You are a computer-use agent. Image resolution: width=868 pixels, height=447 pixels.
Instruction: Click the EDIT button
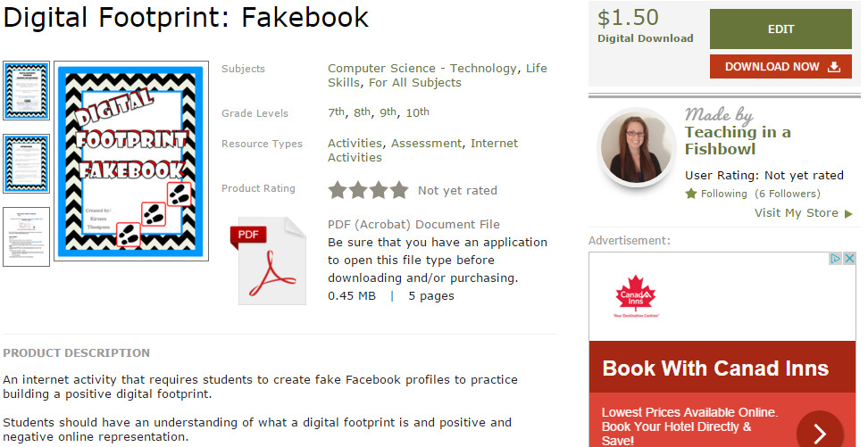coord(780,29)
